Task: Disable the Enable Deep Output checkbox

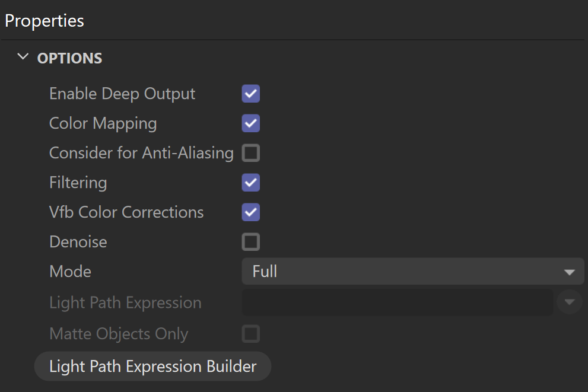Action: [x=251, y=94]
